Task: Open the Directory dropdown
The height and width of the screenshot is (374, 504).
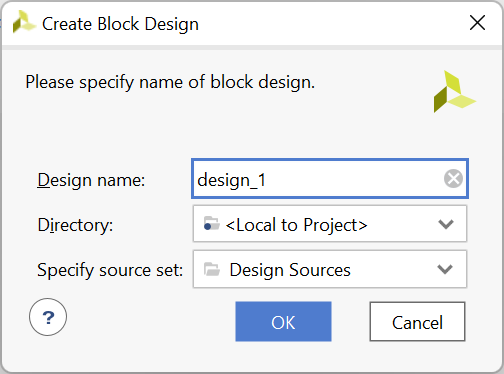Action: coord(330,224)
